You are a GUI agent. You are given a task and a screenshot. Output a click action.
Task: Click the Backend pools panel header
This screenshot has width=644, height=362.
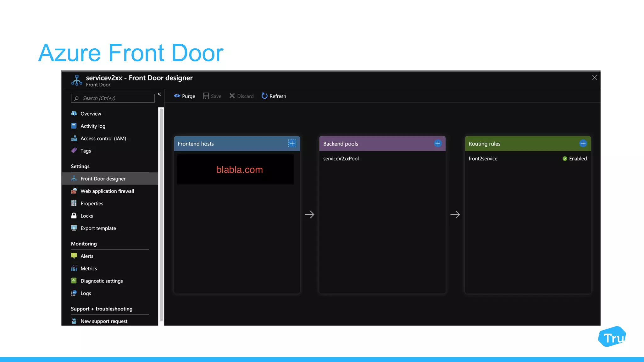click(382, 144)
